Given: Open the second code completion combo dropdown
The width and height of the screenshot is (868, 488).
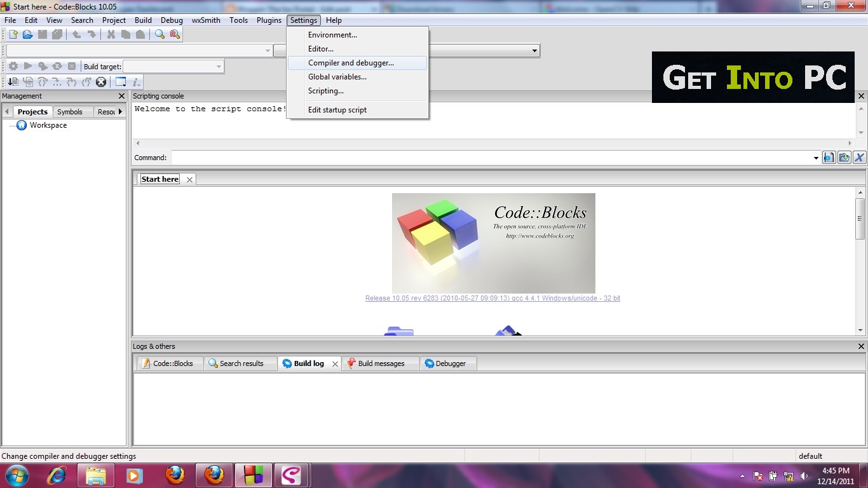Looking at the screenshot, I should (x=534, y=50).
